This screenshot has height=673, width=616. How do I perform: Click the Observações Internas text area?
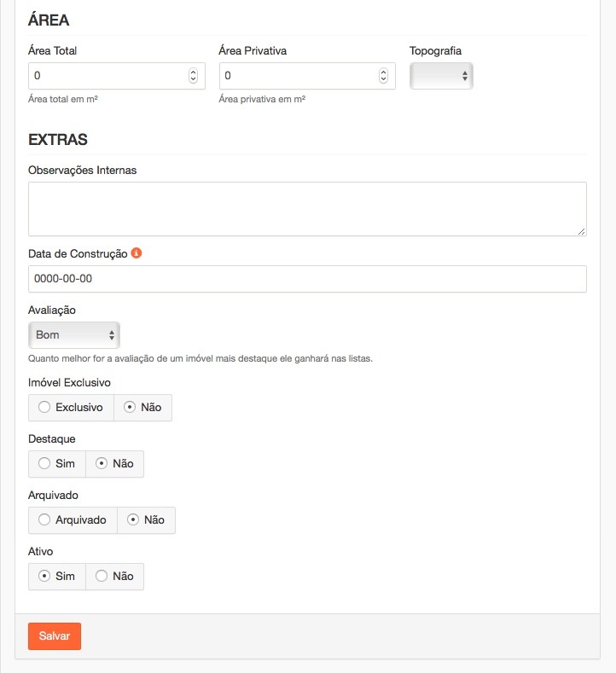307,208
